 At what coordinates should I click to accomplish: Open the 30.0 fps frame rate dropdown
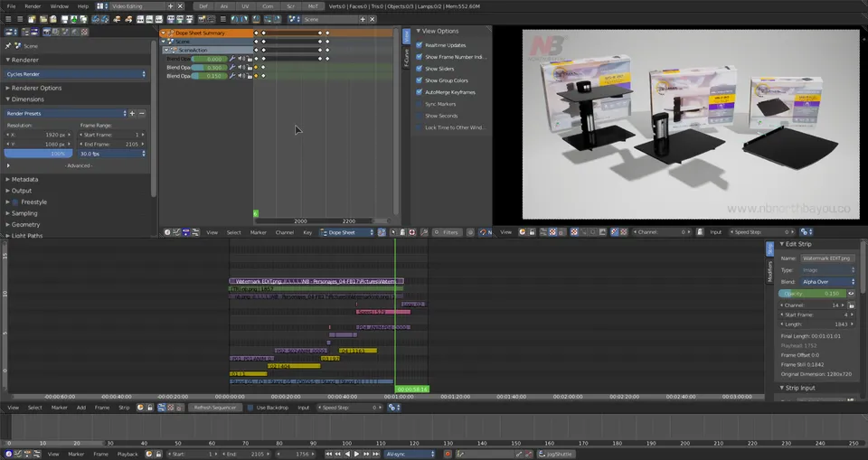point(112,154)
